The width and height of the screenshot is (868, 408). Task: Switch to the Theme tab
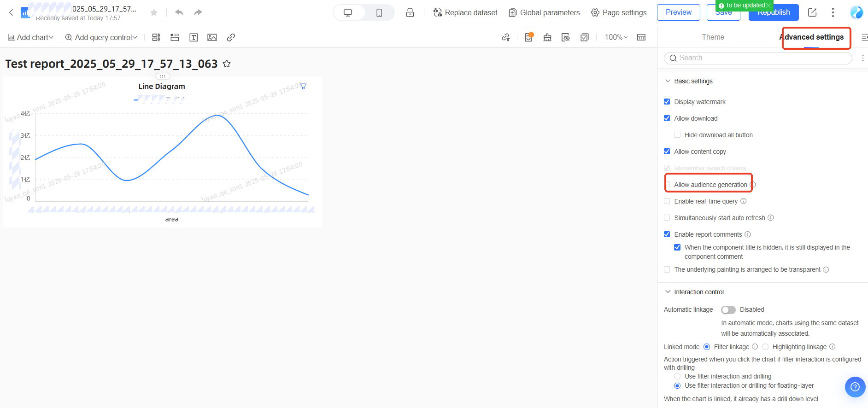(713, 37)
